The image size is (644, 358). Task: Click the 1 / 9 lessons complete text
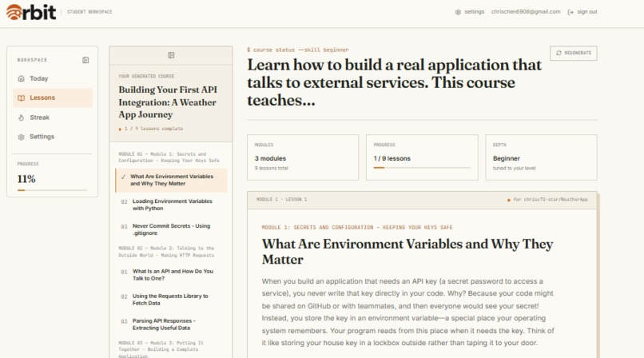coord(153,129)
